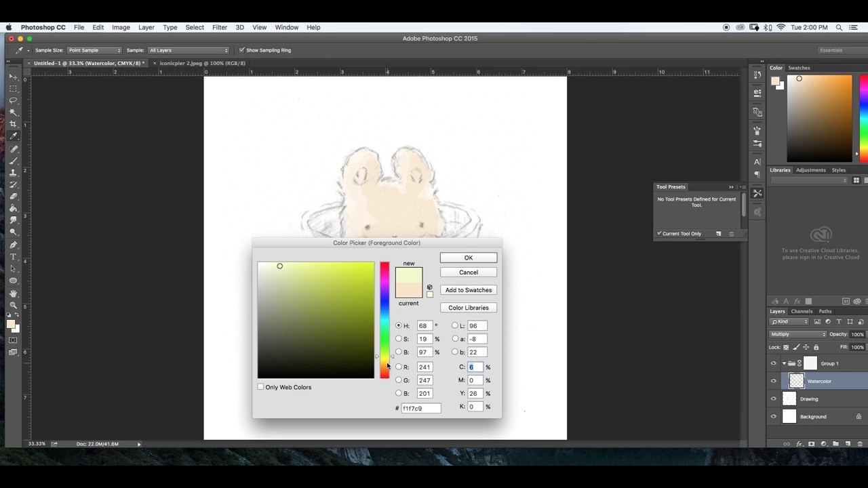Click the delete layer trash icon
The width and height of the screenshot is (868, 488).
[x=860, y=444]
